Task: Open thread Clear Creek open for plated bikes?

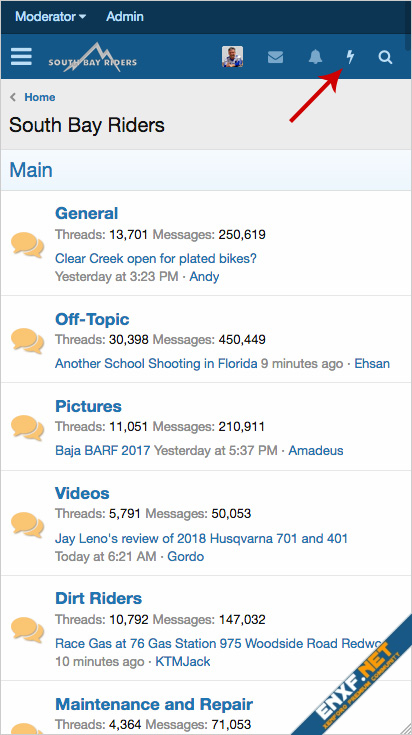Action: click(x=156, y=258)
